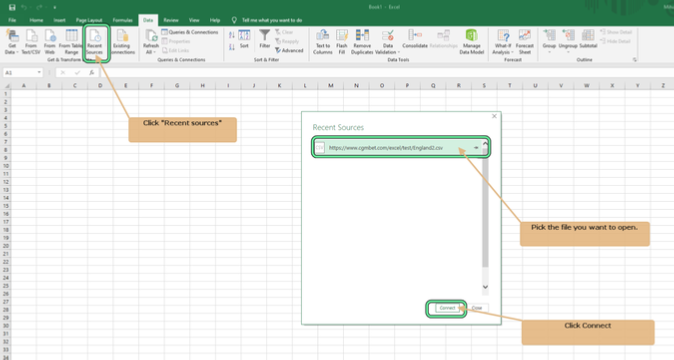Import data From Text/CSV

pos(31,42)
